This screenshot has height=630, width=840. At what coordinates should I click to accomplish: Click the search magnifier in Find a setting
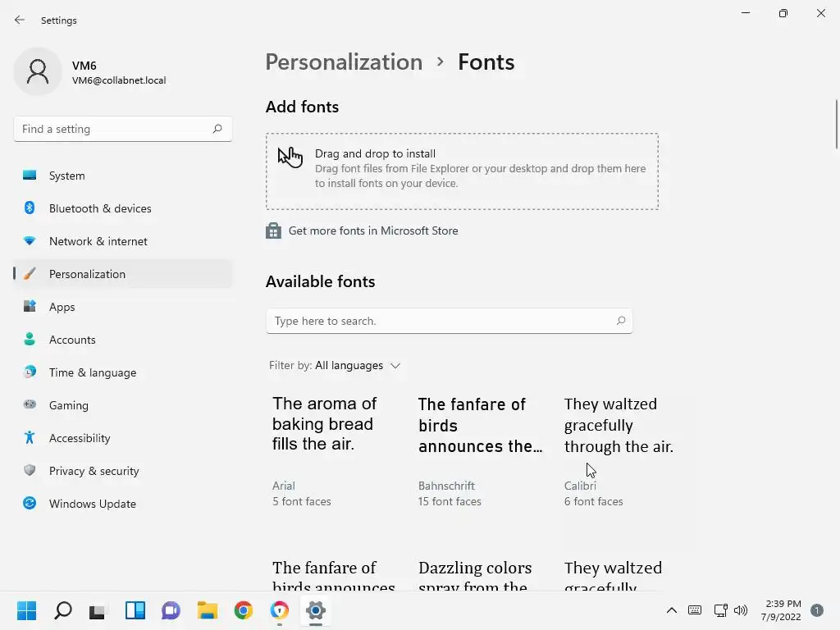[x=217, y=129]
